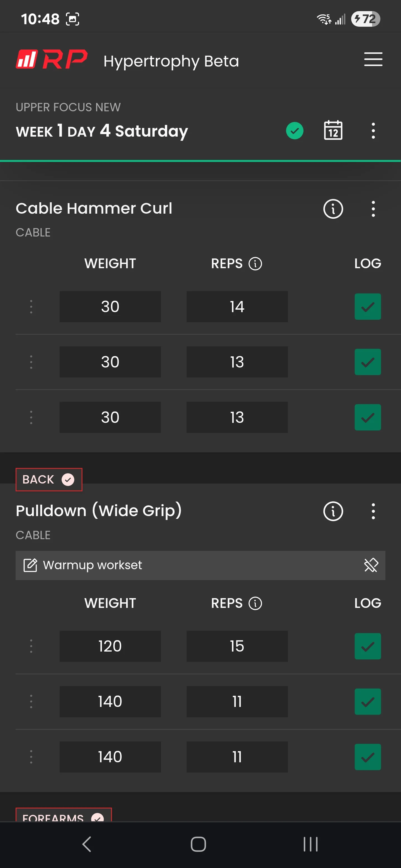This screenshot has height=868, width=401.
Task: Tap the RP Hypertrophy logo
Action: click(52, 59)
